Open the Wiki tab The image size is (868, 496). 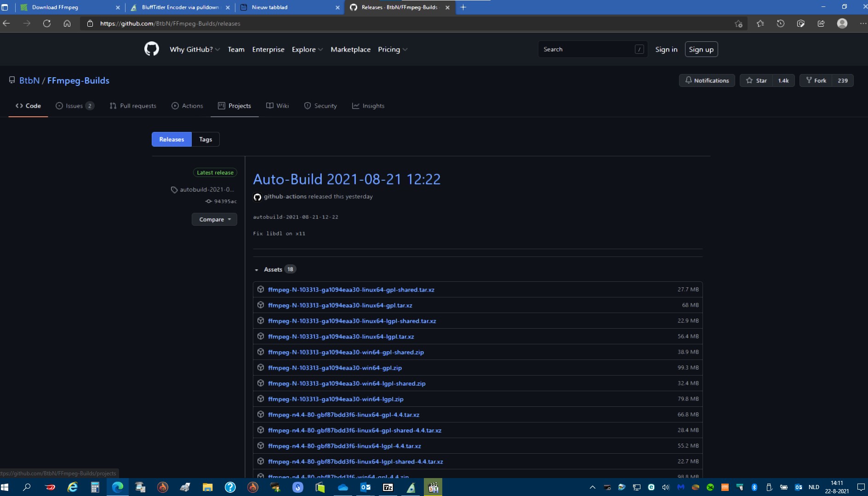tap(277, 106)
